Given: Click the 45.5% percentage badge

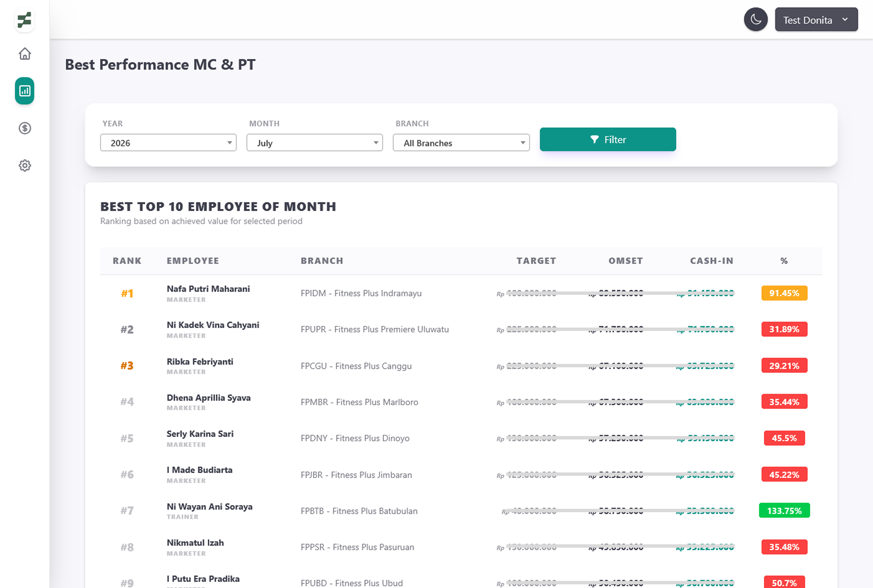Looking at the screenshot, I should (784, 438).
